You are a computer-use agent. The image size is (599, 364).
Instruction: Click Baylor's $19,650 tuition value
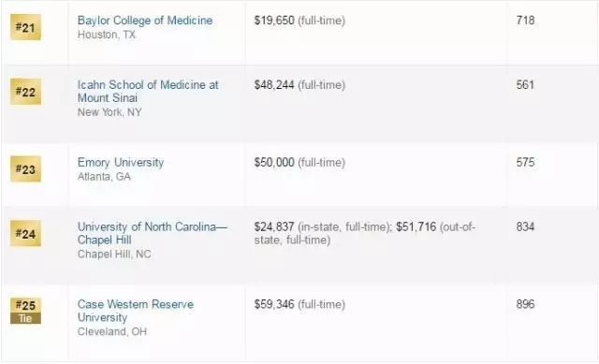(274, 21)
